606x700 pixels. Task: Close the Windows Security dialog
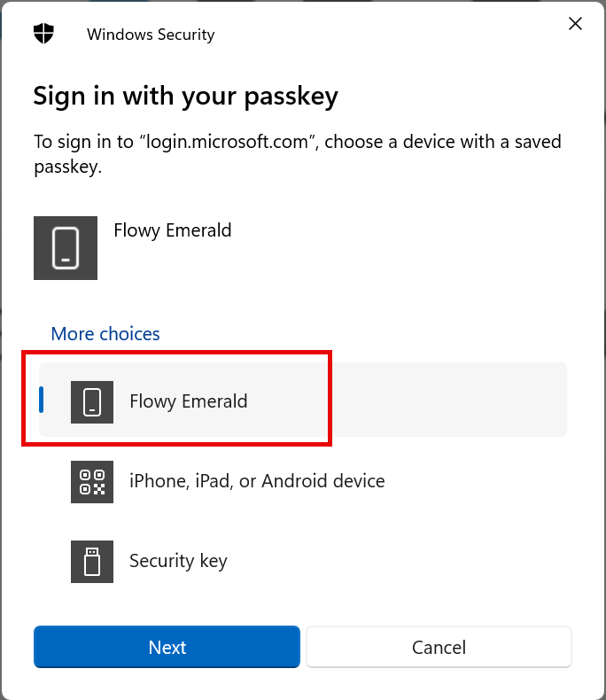coord(575,24)
